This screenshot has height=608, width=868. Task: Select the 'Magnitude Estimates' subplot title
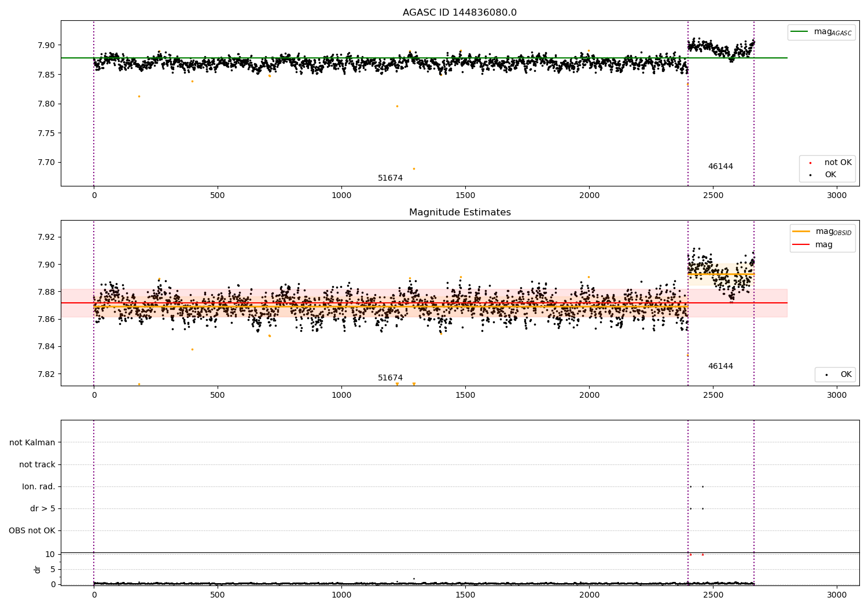coord(459,213)
